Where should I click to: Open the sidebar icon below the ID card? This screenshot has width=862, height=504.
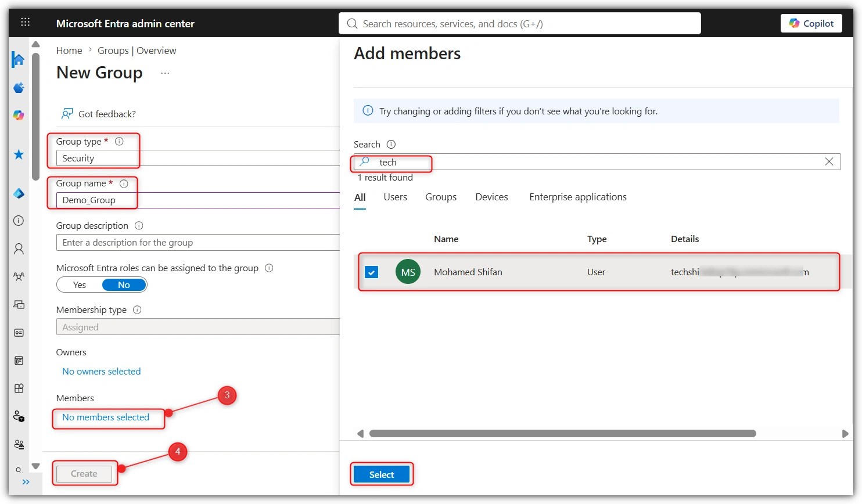[x=19, y=361]
